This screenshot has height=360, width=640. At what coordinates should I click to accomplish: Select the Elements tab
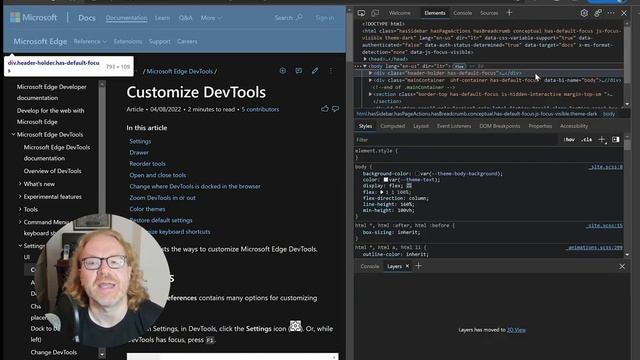[x=435, y=13]
